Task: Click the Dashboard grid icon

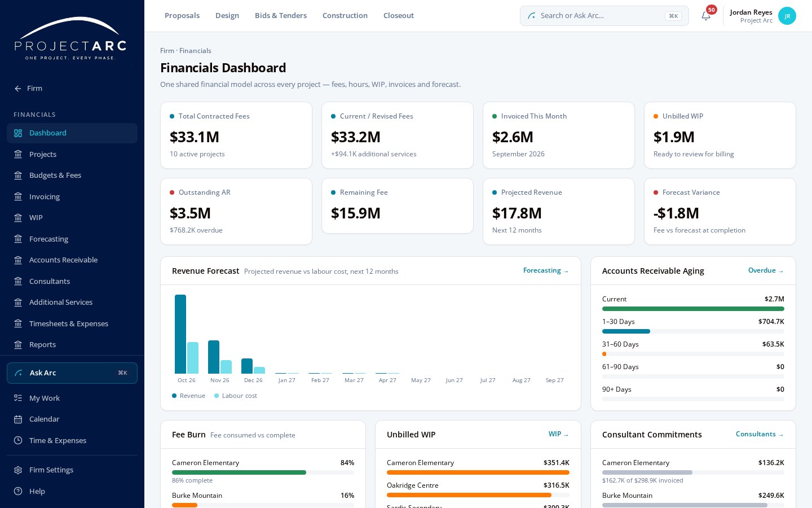Action: 18,133
